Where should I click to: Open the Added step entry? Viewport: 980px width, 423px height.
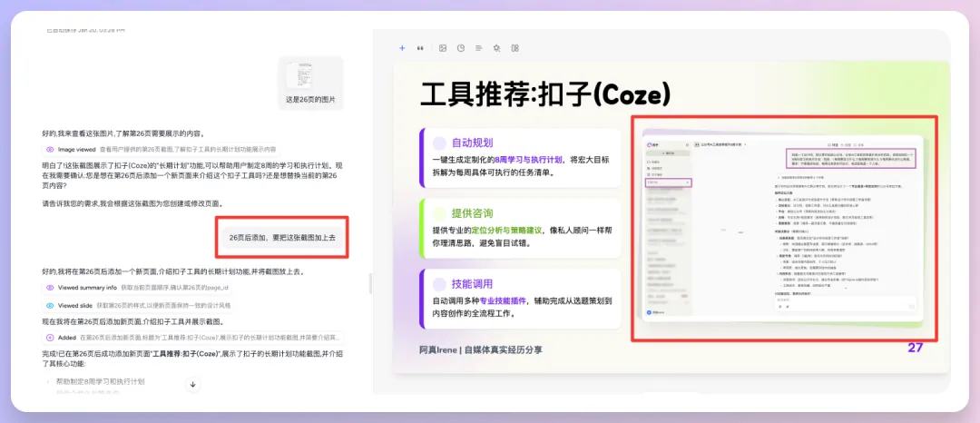click(193, 338)
